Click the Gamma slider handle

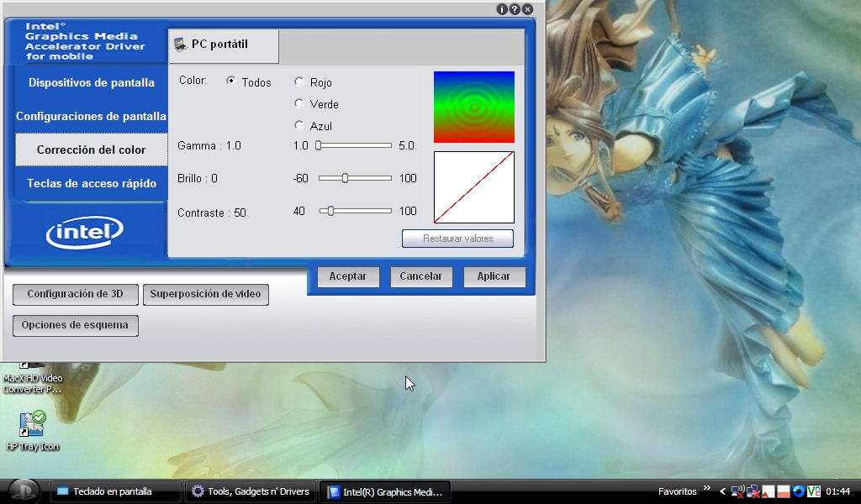(x=318, y=145)
